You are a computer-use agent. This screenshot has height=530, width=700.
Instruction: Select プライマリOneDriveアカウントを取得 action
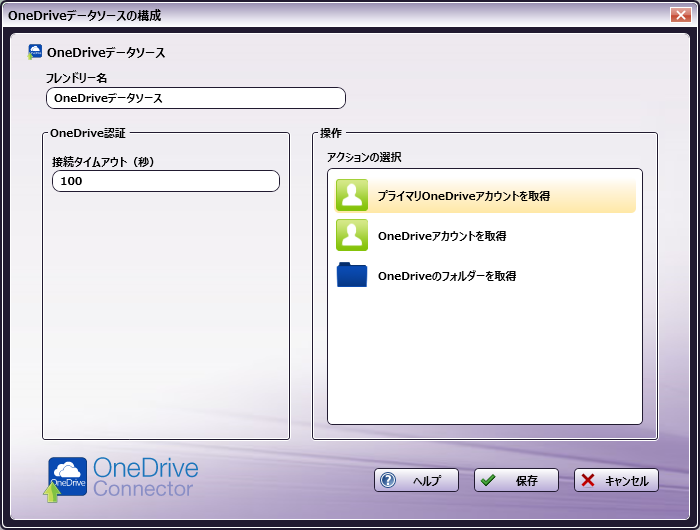click(x=485, y=196)
